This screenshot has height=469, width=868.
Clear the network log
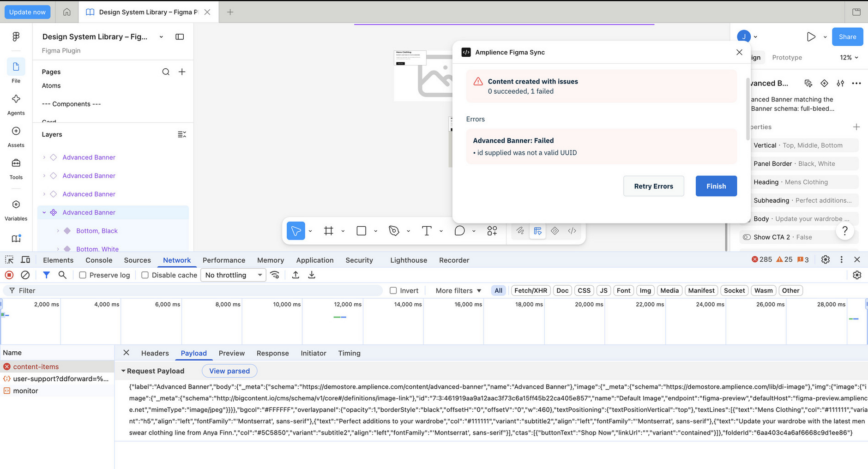click(25, 275)
